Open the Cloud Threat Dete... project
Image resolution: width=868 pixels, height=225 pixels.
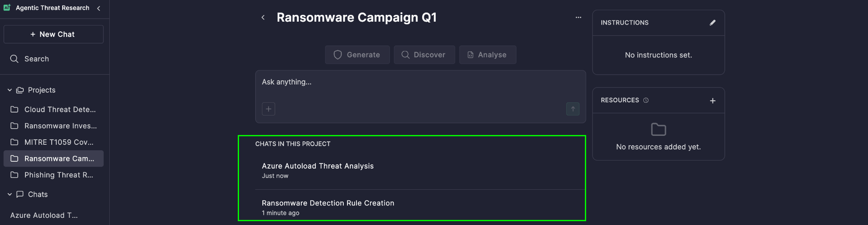53,110
